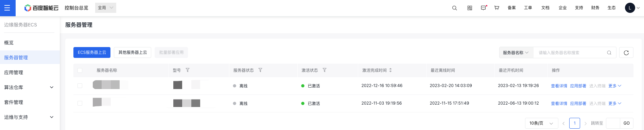Select the first server row checkbox
Image resolution: width=644 pixels, height=130 pixels.
coord(80,86)
